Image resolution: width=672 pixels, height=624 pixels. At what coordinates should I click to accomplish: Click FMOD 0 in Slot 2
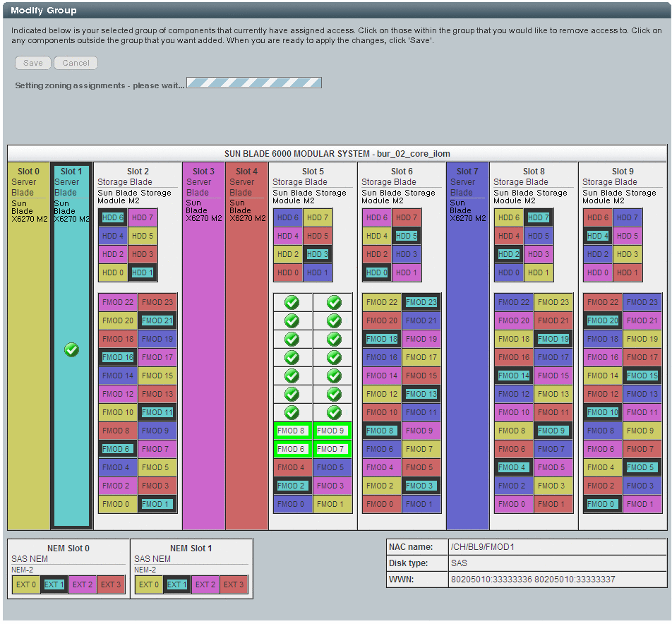pyautogui.click(x=118, y=504)
